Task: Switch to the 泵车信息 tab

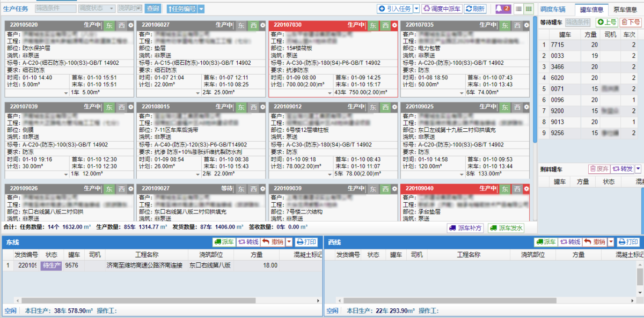Action: coord(625,9)
